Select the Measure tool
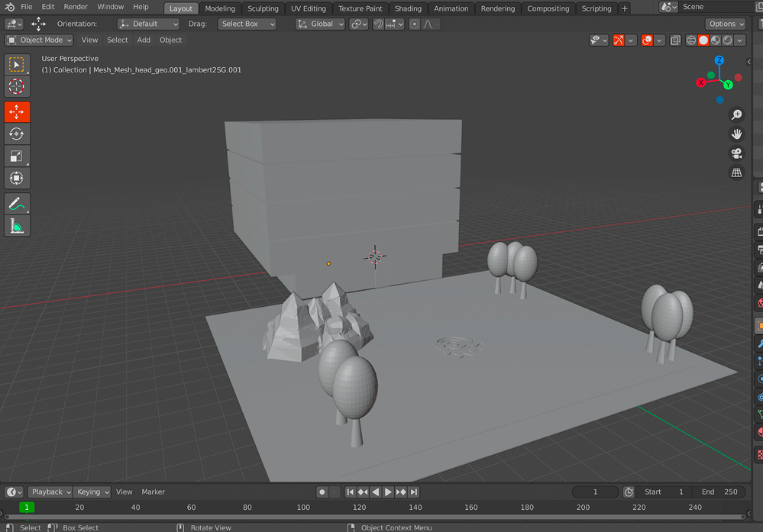763x532 pixels. pos(17,226)
